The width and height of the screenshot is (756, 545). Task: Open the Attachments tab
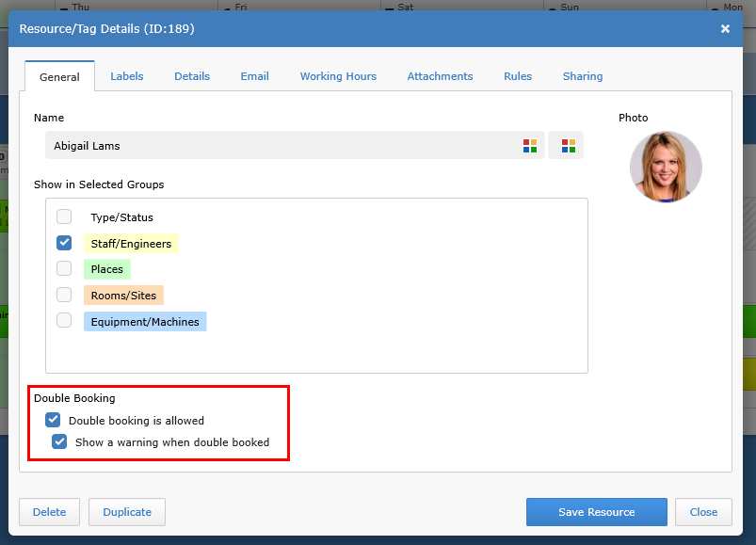click(x=440, y=76)
